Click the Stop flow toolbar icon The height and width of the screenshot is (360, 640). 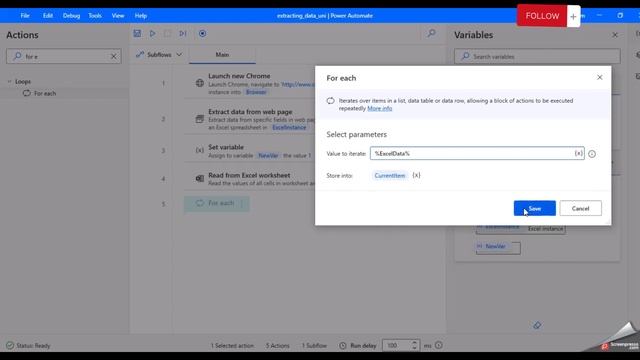[167, 33]
